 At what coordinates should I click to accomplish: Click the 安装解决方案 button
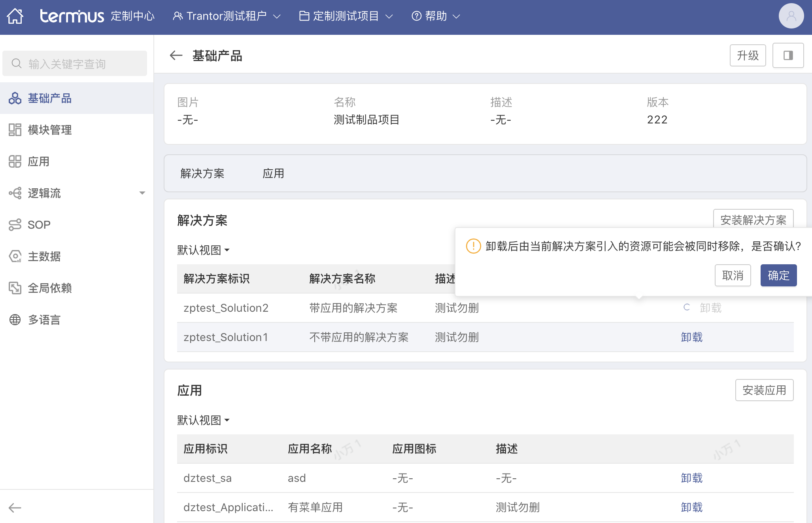[x=753, y=219]
